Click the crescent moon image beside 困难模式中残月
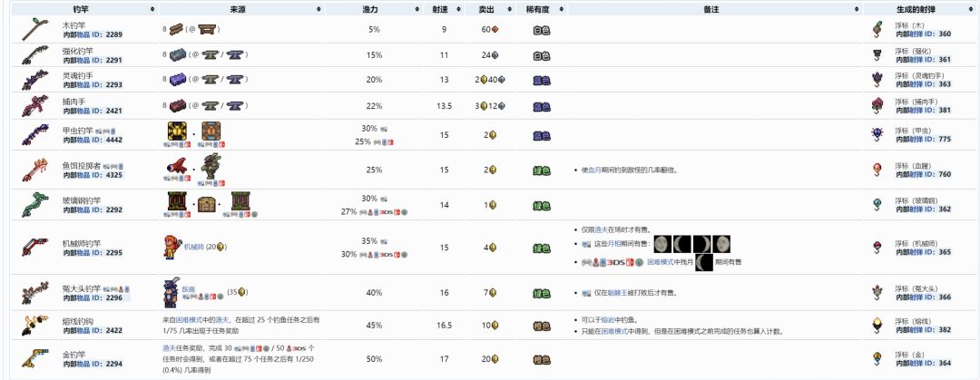Screen dimensions: 980x380 pos(704,262)
